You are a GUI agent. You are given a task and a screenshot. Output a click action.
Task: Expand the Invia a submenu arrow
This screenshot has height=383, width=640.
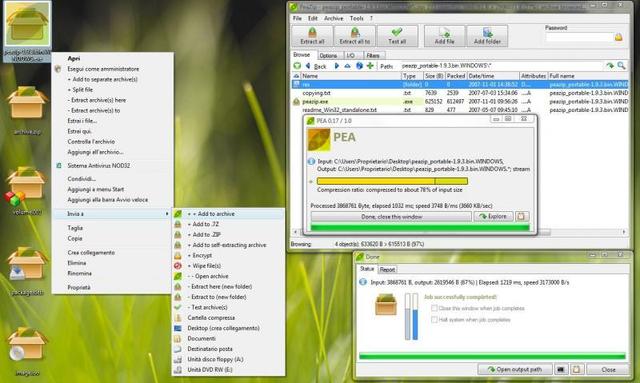[167, 214]
